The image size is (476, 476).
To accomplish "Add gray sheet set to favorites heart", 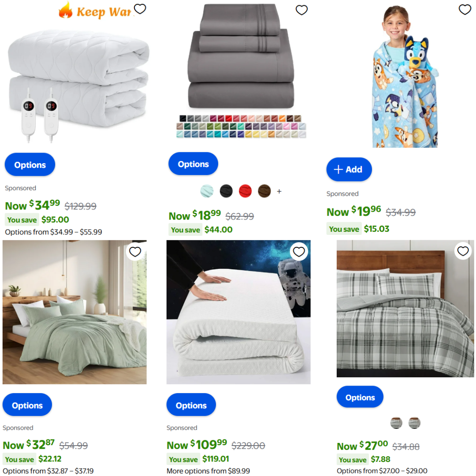I will tap(301, 10).
